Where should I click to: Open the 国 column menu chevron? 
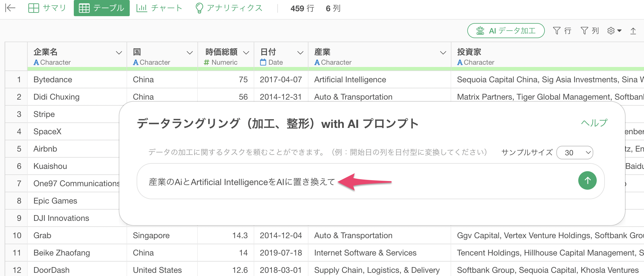[190, 53]
